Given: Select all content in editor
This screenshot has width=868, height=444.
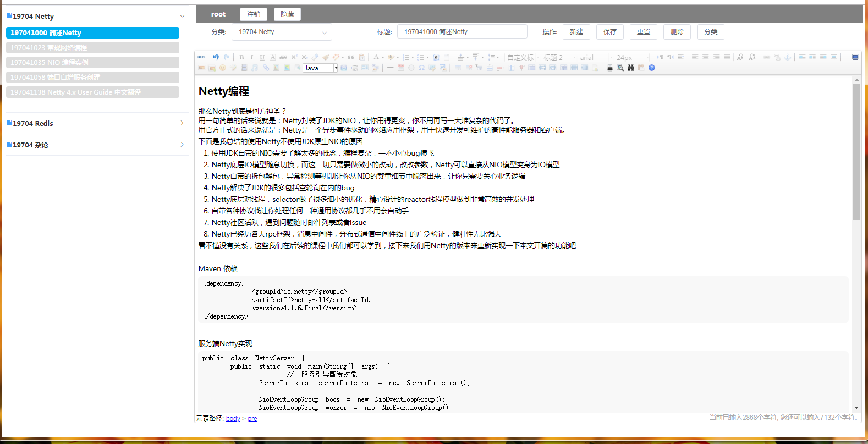Looking at the screenshot, I should [x=436, y=57].
